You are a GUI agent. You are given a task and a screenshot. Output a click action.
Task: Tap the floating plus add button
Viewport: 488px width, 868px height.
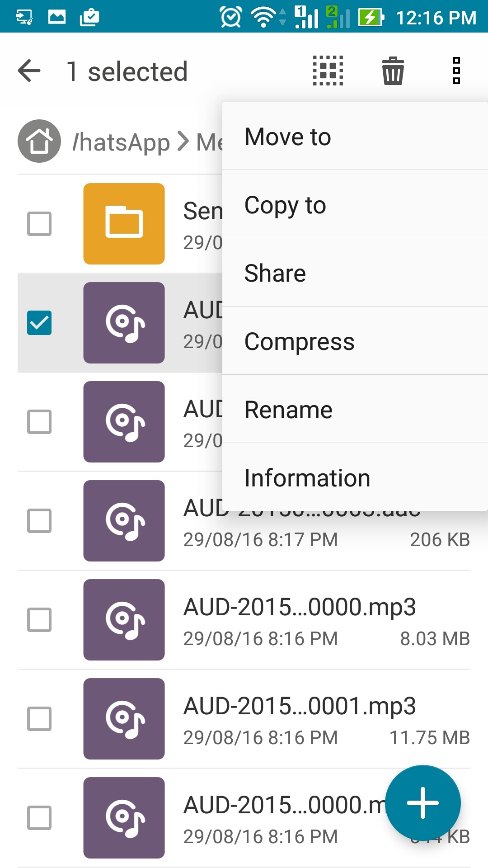[x=423, y=803]
